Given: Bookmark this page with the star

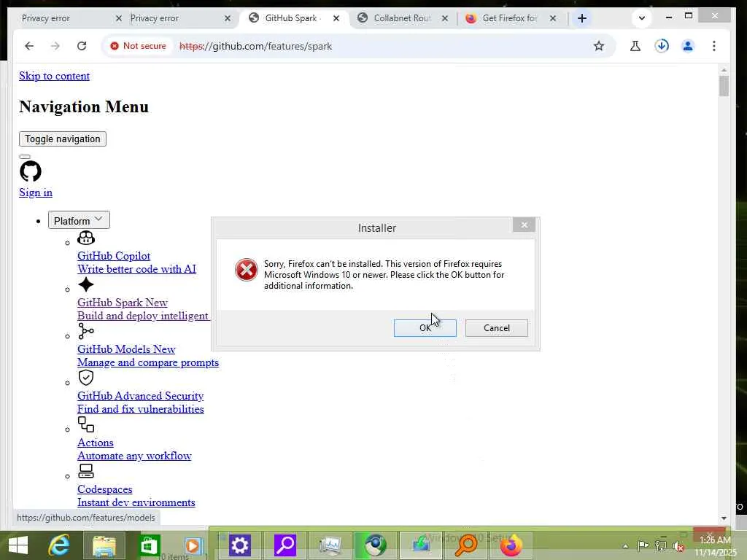Looking at the screenshot, I should pos(599,46).
